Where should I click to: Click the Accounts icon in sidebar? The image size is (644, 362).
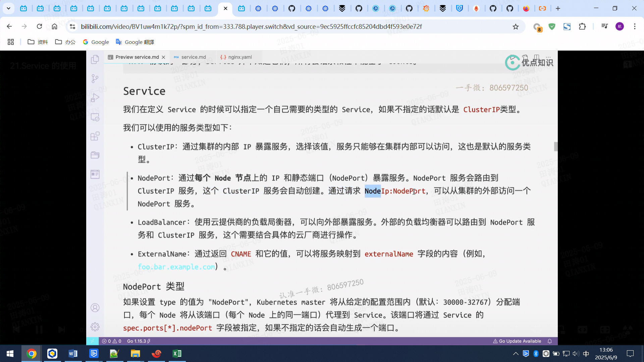(95, 308)
